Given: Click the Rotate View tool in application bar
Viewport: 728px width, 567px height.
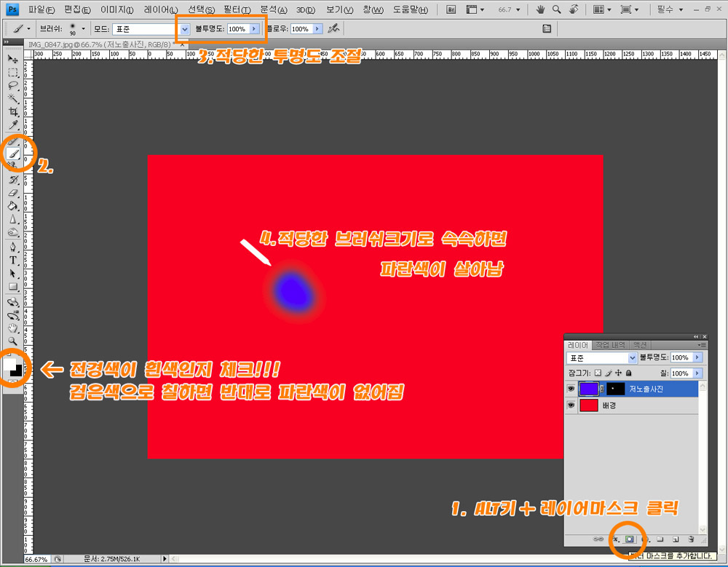Looking at the screenshot, I should [x=574, y=9].
